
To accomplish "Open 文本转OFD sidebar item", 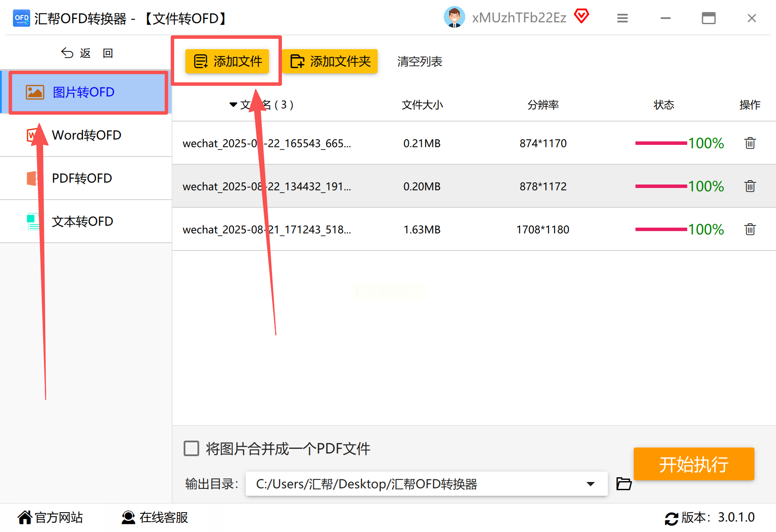I will pyautogui.click(x=86, y=222).
